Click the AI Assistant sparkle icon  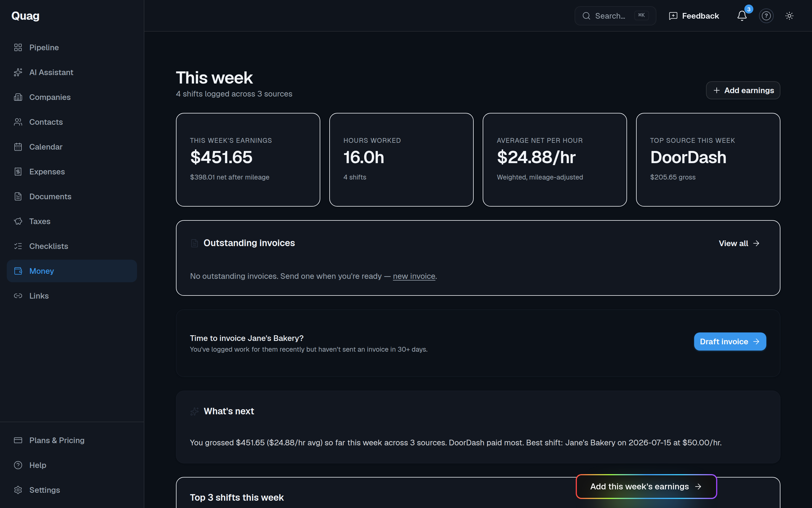point(18,72)
